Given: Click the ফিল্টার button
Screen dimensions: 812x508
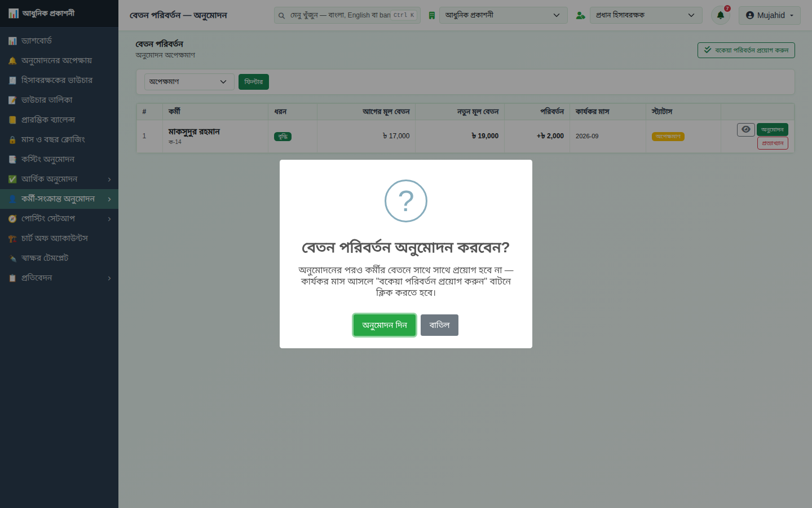Looking at the screenshot, I should tap(254, 82).
